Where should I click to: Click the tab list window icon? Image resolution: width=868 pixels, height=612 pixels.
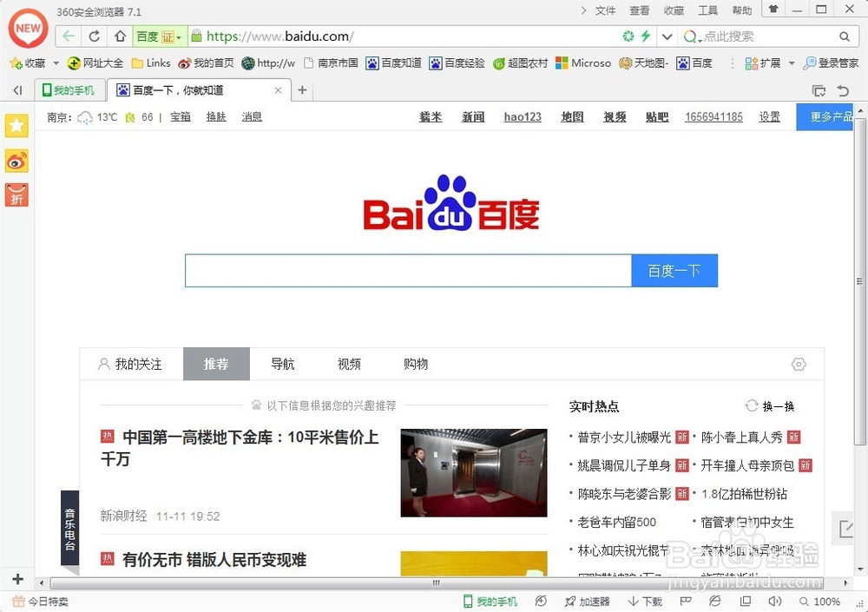[x=819, y=90]
